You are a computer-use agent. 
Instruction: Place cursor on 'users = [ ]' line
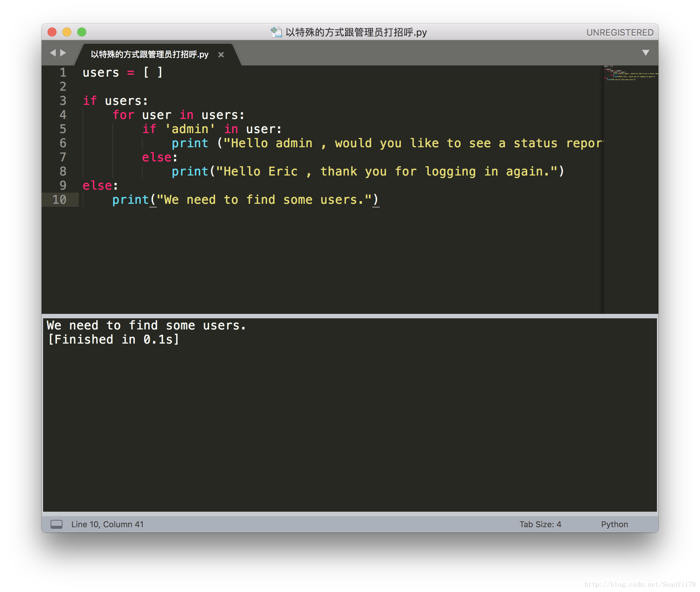click(123, 73)
